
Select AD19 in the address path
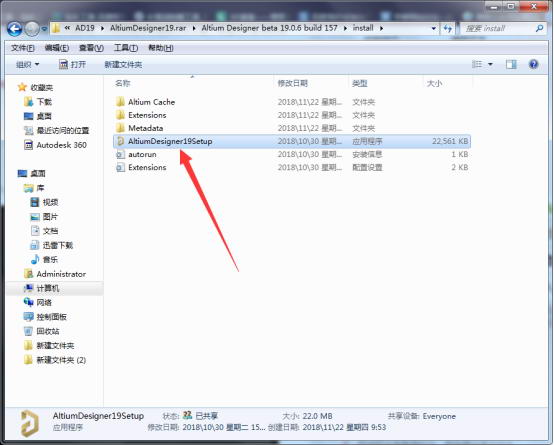click(85, 28)
